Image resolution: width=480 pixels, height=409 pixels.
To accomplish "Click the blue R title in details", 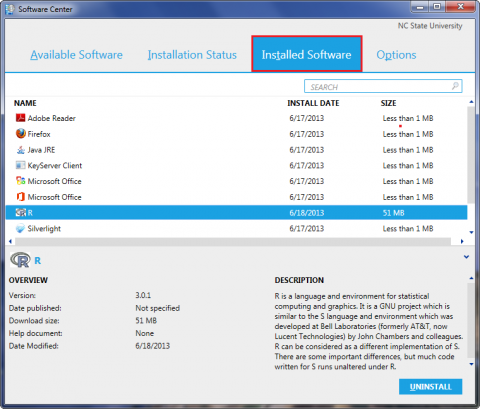I will [38, 261].
